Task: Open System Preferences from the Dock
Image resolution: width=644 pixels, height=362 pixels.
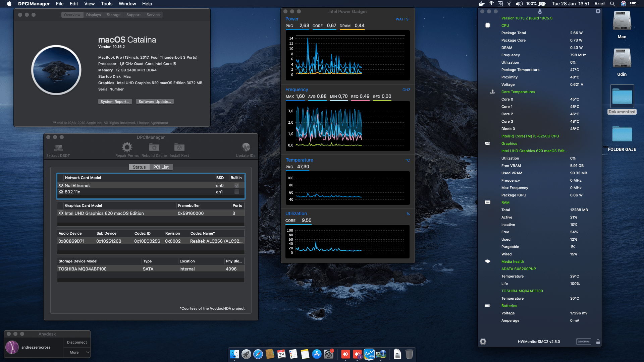Action: (328, 354)
